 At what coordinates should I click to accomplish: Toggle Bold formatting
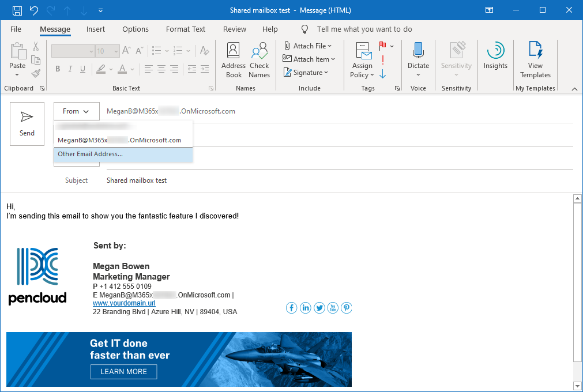click(58, 69)
